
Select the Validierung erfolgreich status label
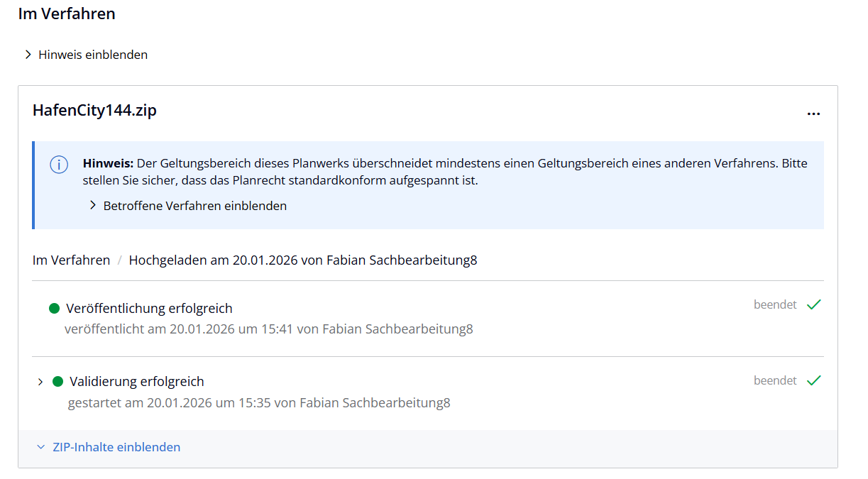137,382
